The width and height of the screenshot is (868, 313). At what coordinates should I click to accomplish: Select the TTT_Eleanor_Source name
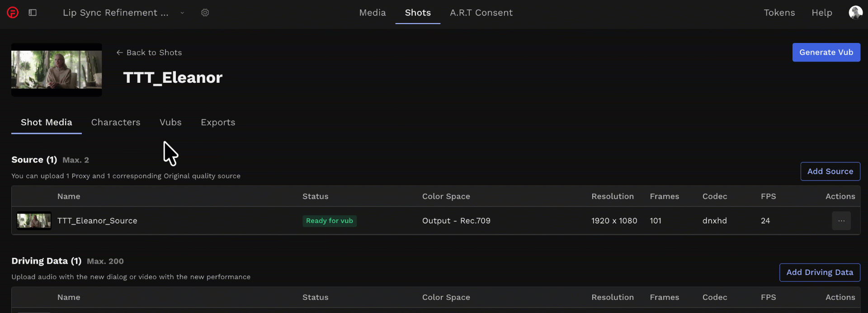coord(97,221)
